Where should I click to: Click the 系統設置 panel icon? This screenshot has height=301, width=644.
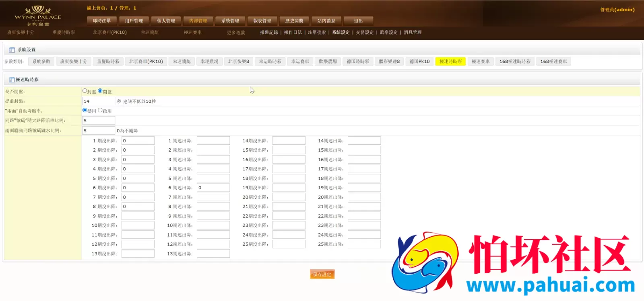(12, 50)
